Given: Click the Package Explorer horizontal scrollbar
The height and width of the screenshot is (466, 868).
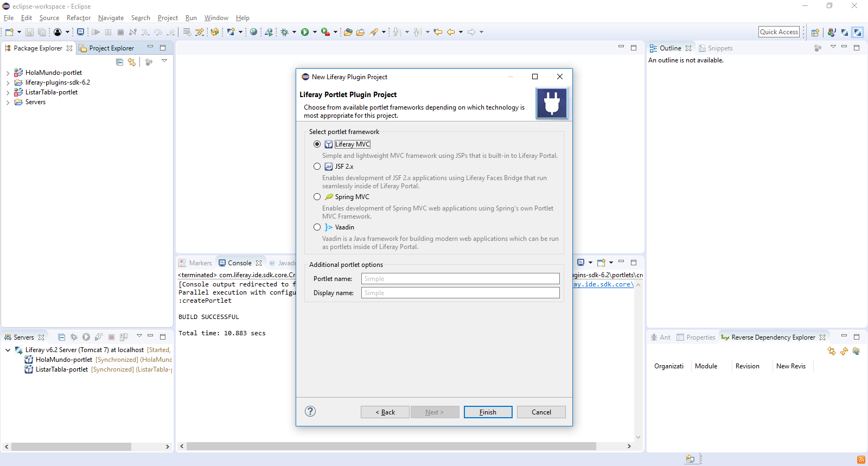Looking at the screenshot, I should [x=71, y=446].
